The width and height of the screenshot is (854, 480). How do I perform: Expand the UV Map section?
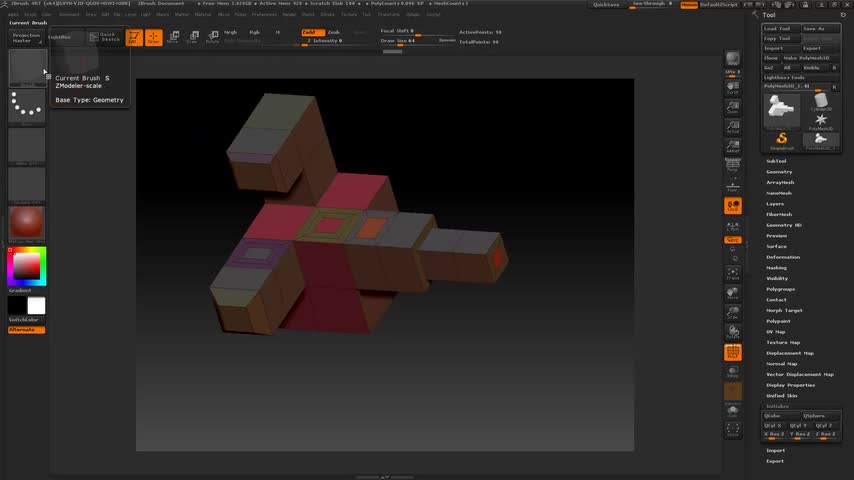(776, 332)
